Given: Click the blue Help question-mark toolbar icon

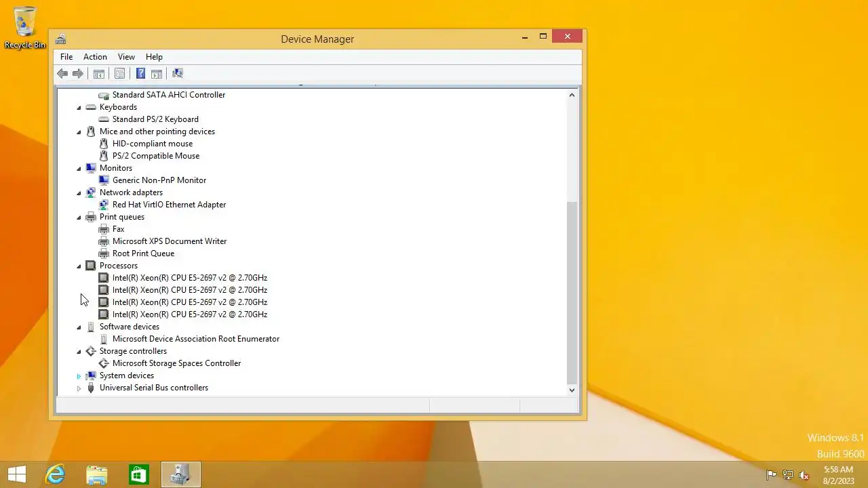Looking at the screenshot, I should tap(140, 74).
